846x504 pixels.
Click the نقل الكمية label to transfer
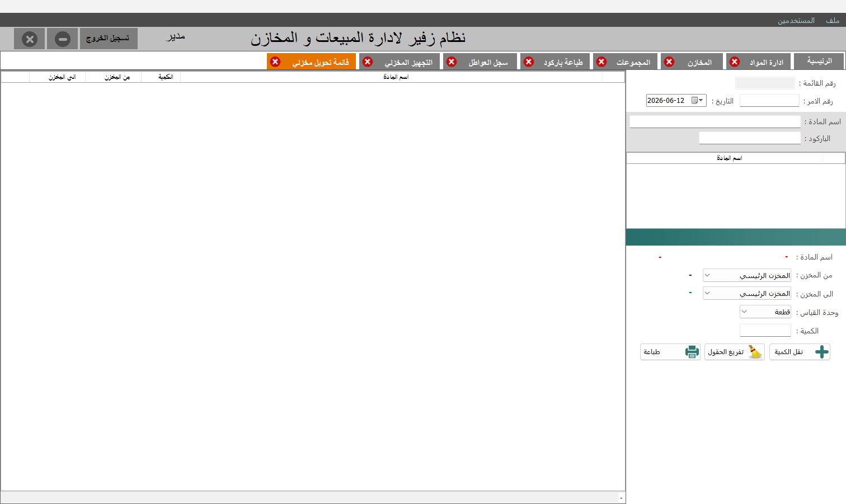point(788,352)
